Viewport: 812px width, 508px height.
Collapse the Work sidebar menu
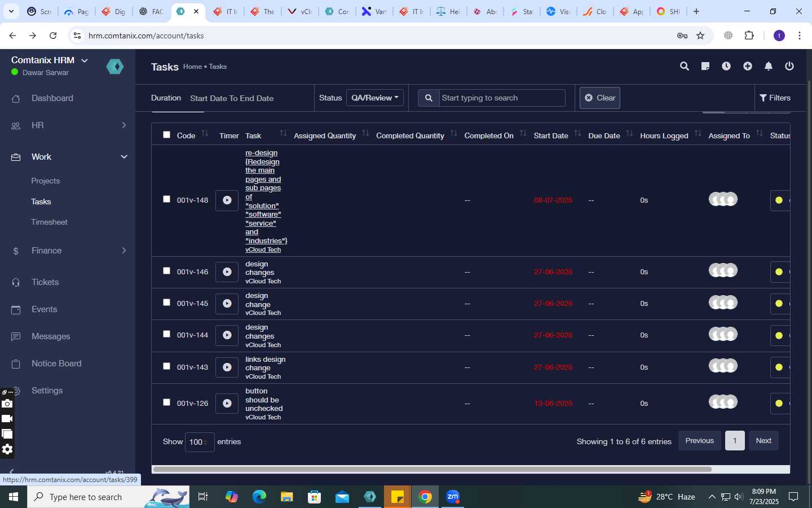(x=68, y=157)
